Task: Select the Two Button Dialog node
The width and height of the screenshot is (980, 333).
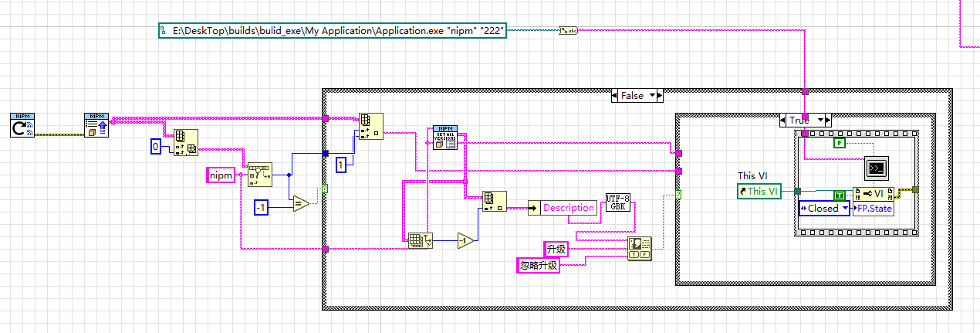Action: 640,248
